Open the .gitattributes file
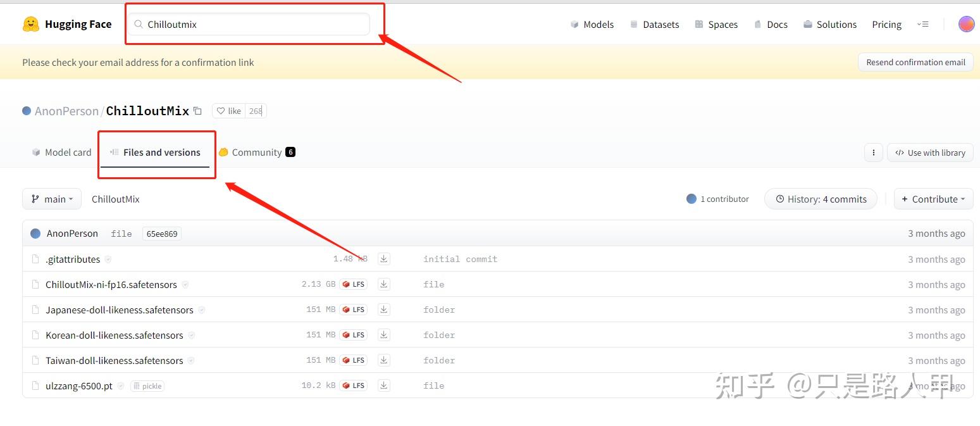Image resolution: width=980 pixels, height=426 pixels. coord(73,259)
